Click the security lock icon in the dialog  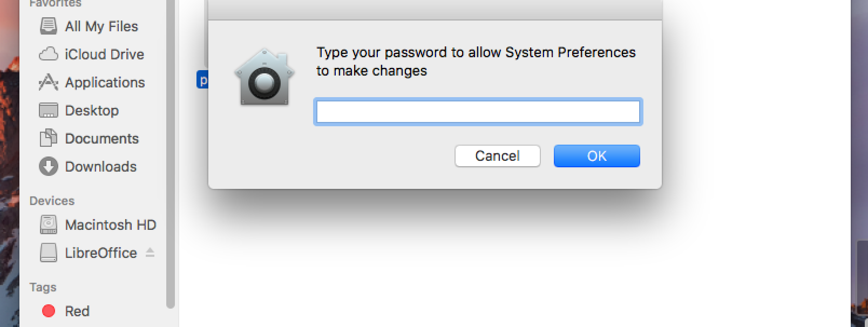coord(264,78)
